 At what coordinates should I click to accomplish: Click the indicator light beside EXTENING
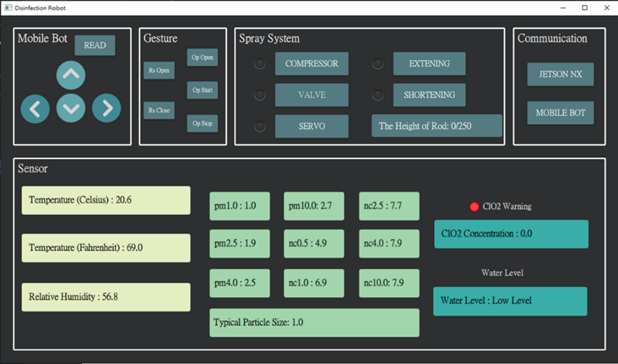tap(378, 63)
